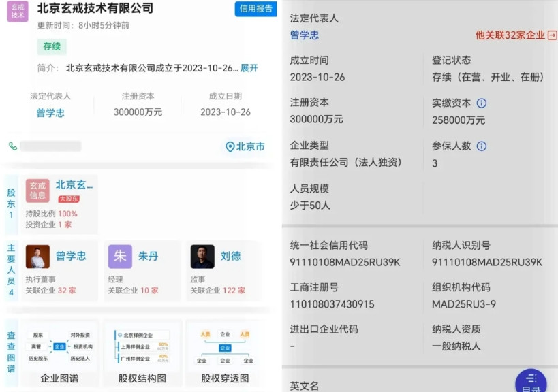Click the purple 朱 avatar icon
This screenshot has height=392, width=558.
[x=121, y=257]
